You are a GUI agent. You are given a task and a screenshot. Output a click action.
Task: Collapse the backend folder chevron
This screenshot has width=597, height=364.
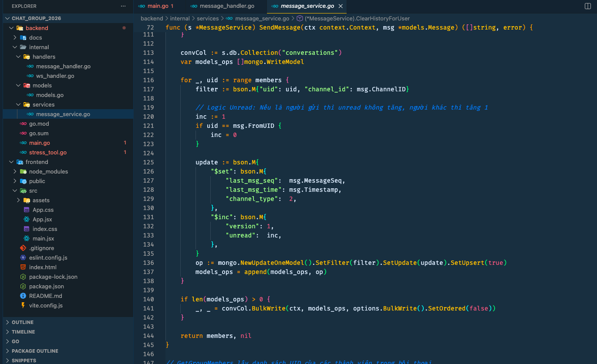pos(11,28)
